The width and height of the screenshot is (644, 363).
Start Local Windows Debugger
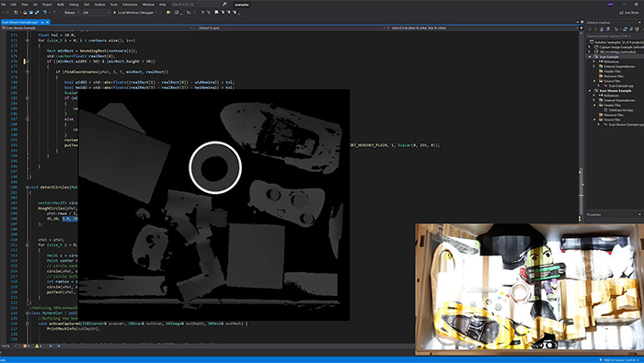pyautogui.click(x=134, y=13)
